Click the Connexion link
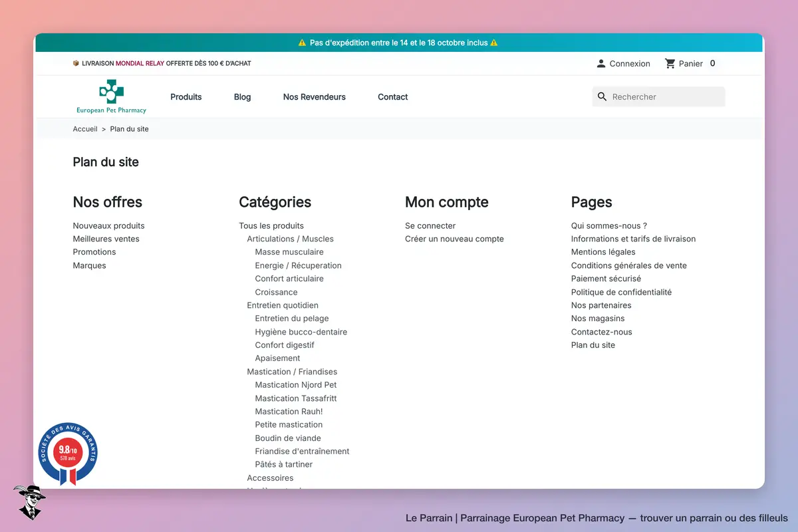The height and width of the screenshot is (532, 798). [630, 64]
